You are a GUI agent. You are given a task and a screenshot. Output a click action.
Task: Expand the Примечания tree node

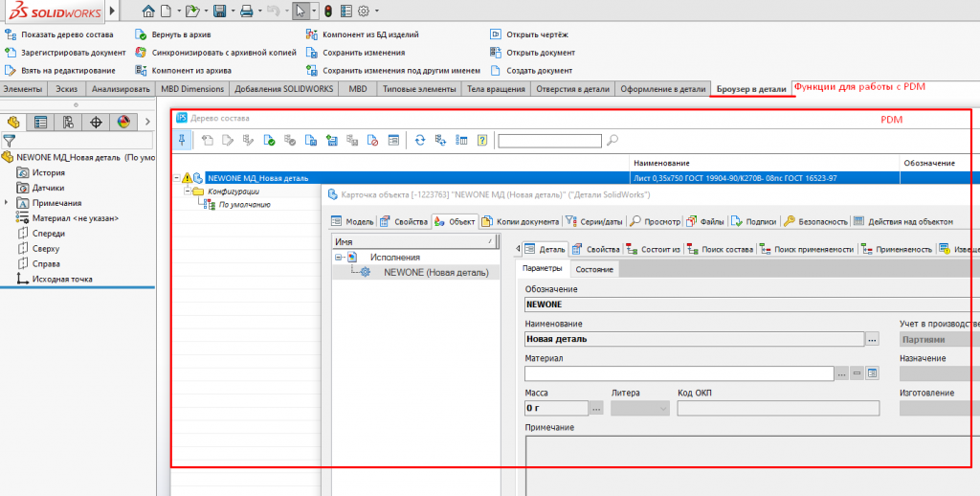(x=7, y=203)
